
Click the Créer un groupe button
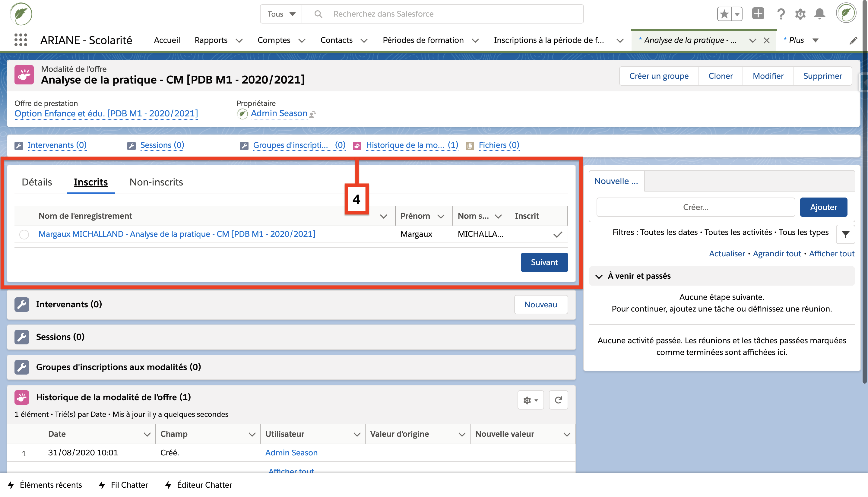pyautogui.click(x=658, y=76)
